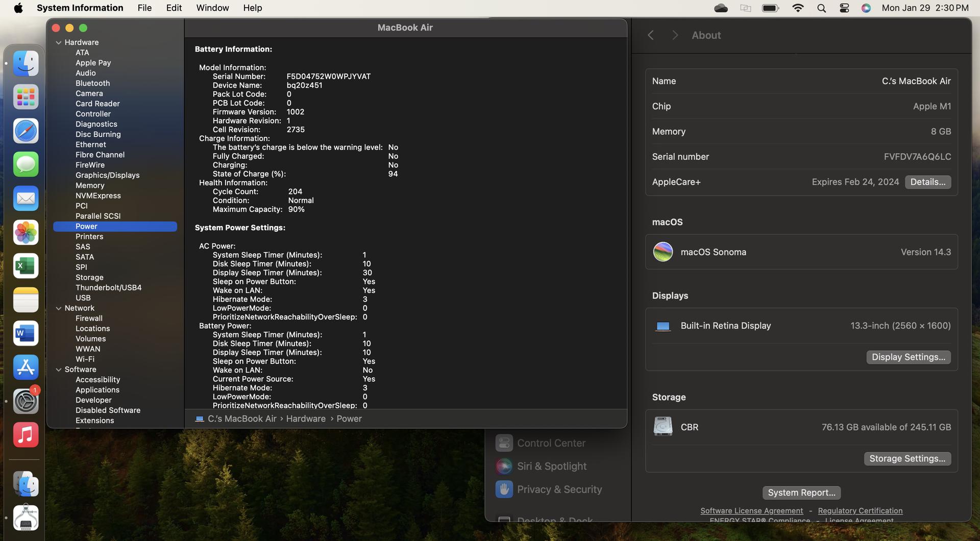Viewport: 980px width, 541px height.
Task: Launch Microsoft Word from dock
Action: coord(26,333)
